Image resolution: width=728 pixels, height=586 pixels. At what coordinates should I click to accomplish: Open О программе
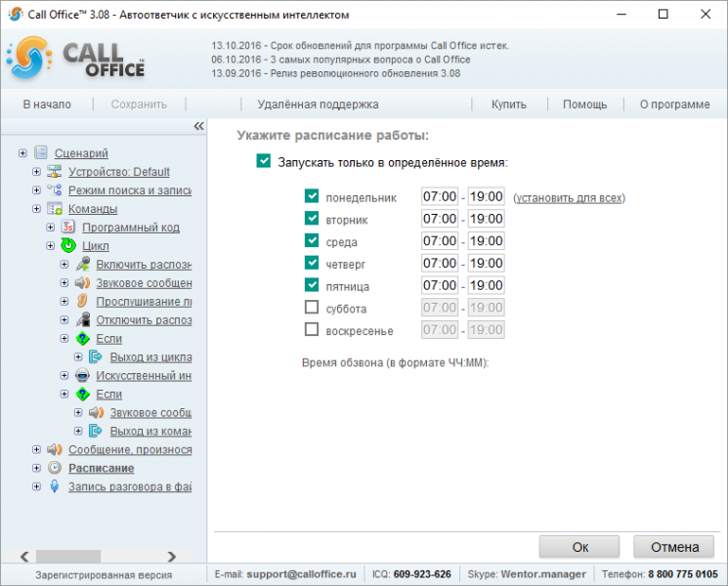pyautogui.click(x=674, y=105)
